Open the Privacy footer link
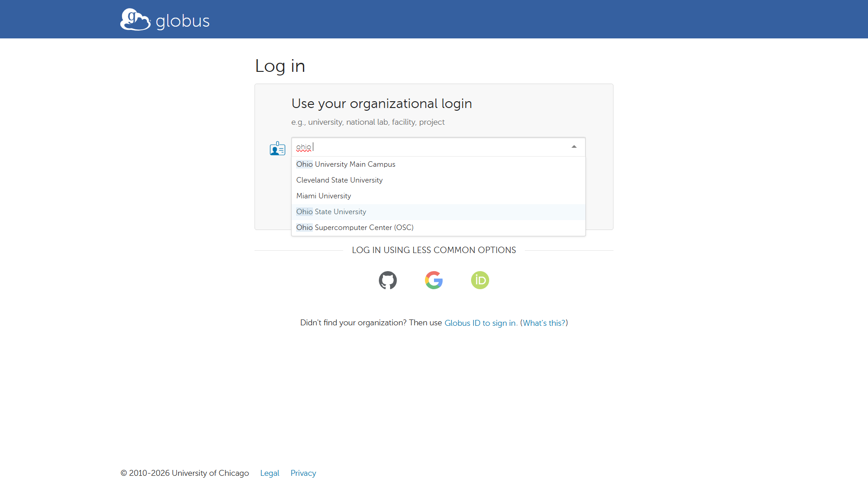Image resolution: width=868 pixels, height=488 pixels. [303, 473]
